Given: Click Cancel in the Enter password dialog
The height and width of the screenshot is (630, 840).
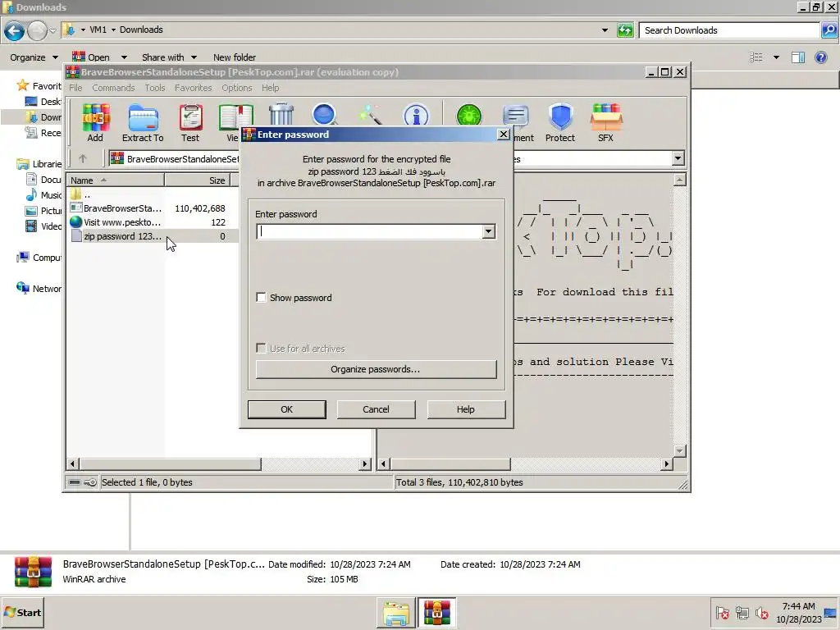Looking at the screenshot, I should 376,409.
